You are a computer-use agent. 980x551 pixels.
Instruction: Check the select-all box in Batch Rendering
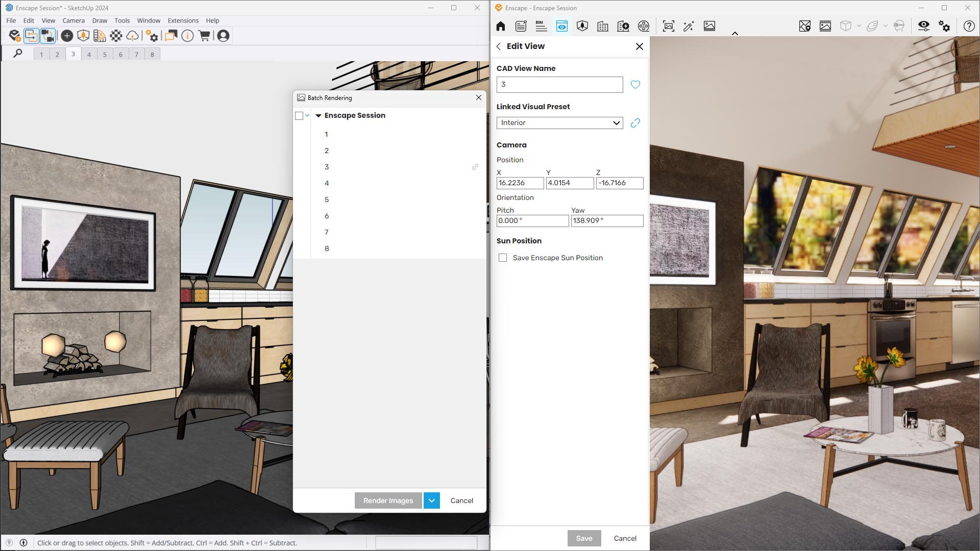pyautogui.click(x=300, y=116)
